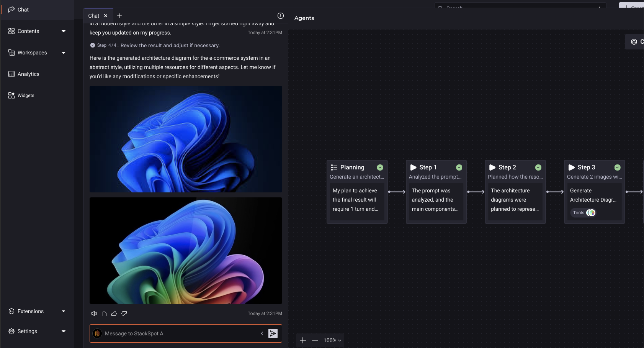This screenshot has height=348, width=644.
Task: Add a new chat tab
Action: [119, 16]
